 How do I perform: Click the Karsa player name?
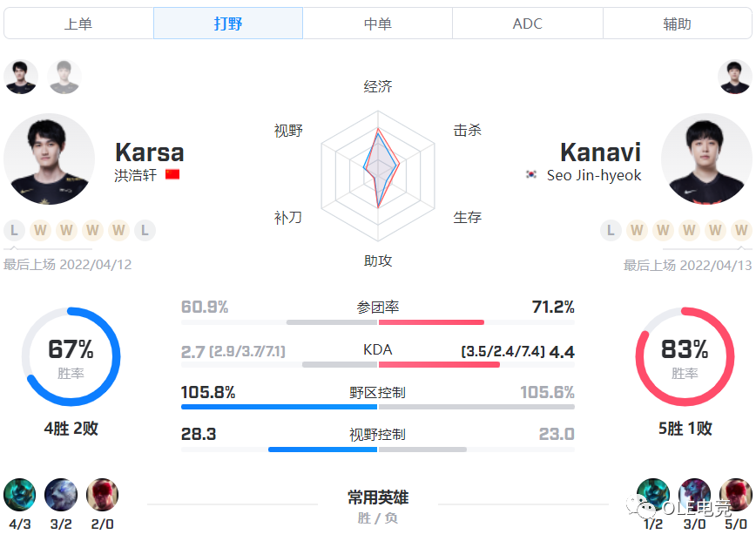pos(149,152)
